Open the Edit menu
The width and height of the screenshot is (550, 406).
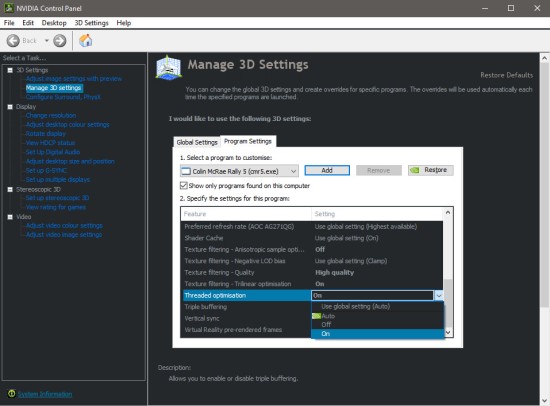[x=28, y=23]
